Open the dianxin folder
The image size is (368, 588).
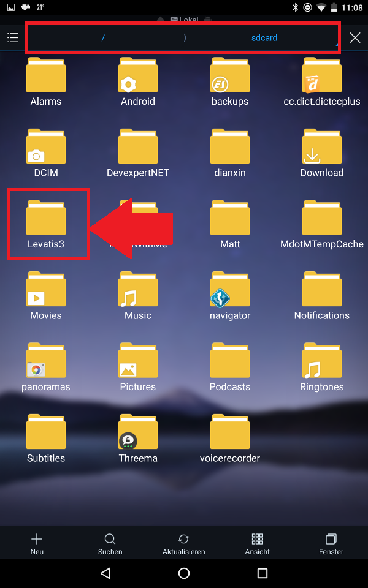[230, 153]
